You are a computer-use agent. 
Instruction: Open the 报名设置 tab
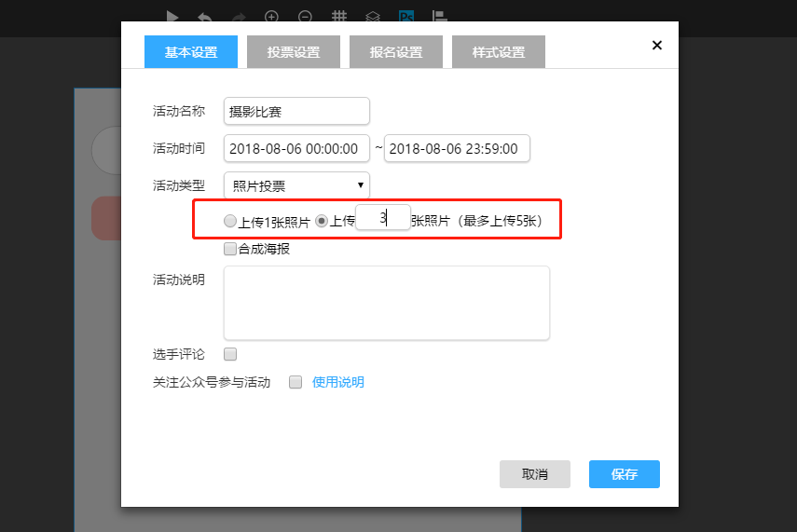point(396,52)
